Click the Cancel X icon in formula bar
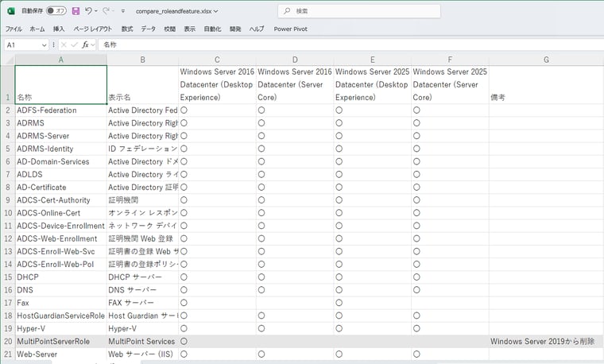604x364 pixels. [64, 45]
